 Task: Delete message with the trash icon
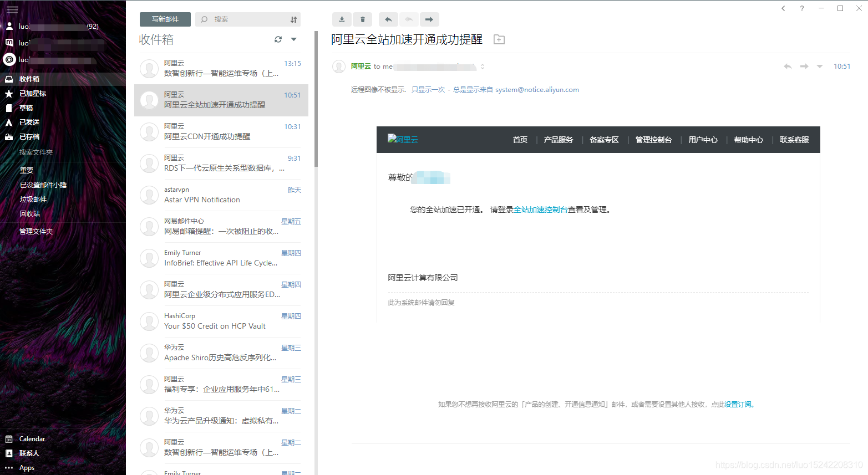[363, 19]
